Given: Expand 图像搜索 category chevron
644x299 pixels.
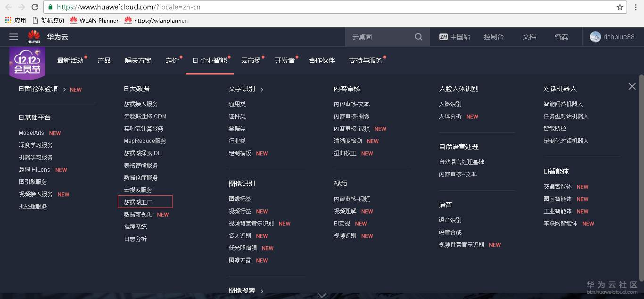Looking at the screenshot, I should (x=262, y=291).
